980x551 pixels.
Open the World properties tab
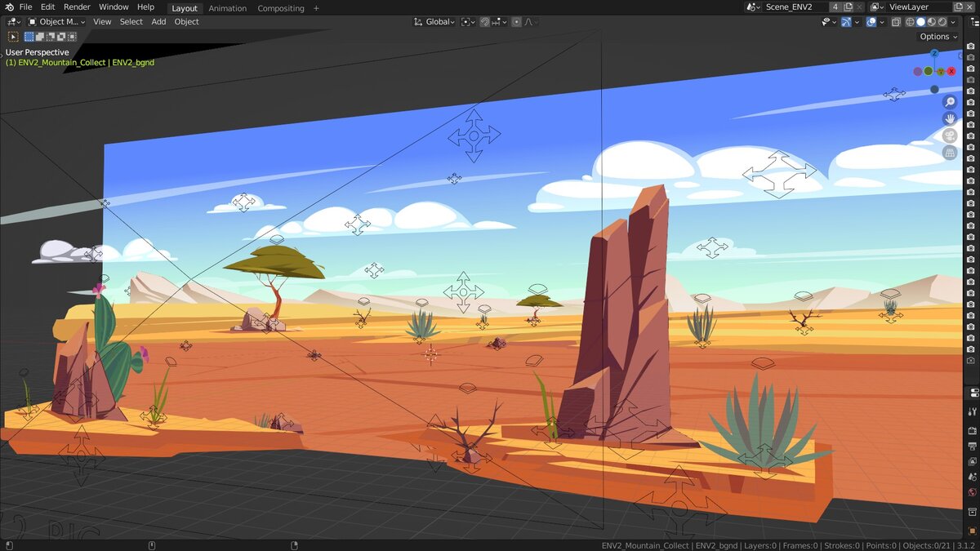pyautogui.click(x=972, y=492)
